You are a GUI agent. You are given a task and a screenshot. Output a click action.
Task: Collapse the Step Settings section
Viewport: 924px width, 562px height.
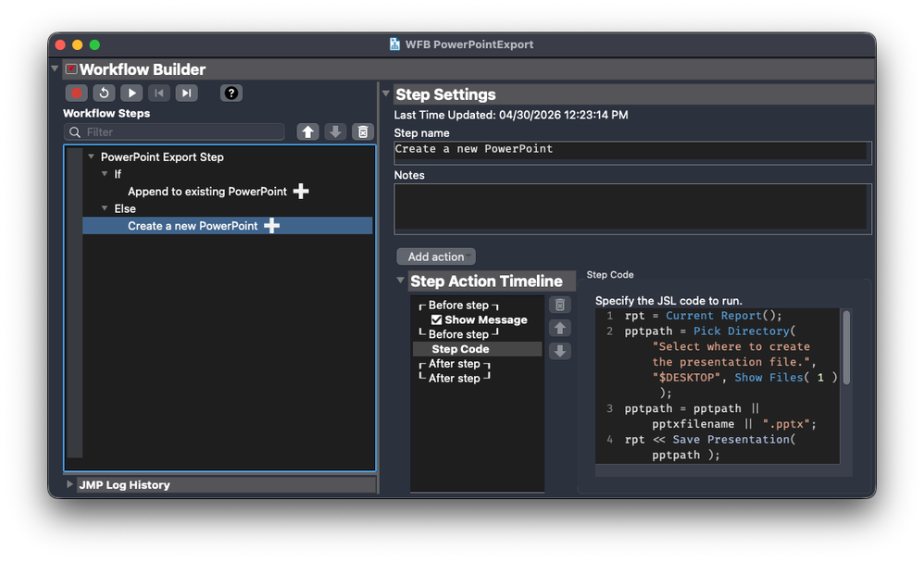tap(386, 94)
